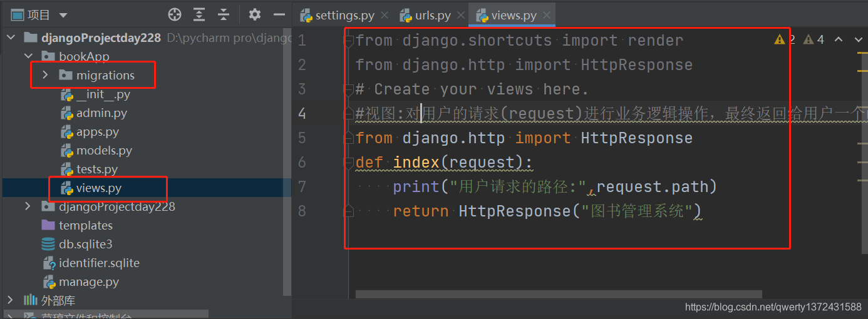Expand the migrations folder
This screenshot has height=319, width=868.
click(x=45, y=75)
